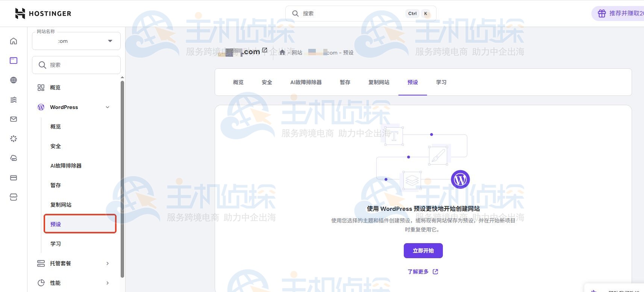Viewport: 644px width, 292px height.
Task: Open the marketplace store icon
Action: click(14, 197)
